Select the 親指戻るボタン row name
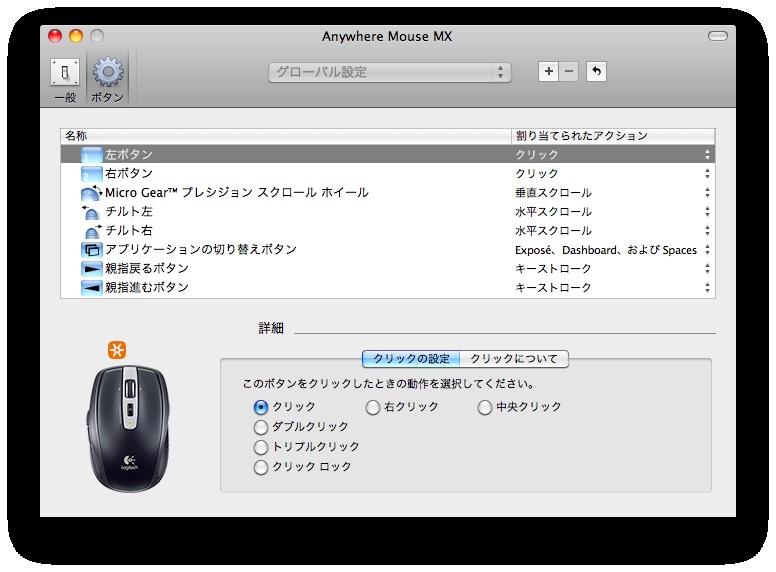Image resolution: width=776 pixels, height=572 pixels. [x=146, y=269]
